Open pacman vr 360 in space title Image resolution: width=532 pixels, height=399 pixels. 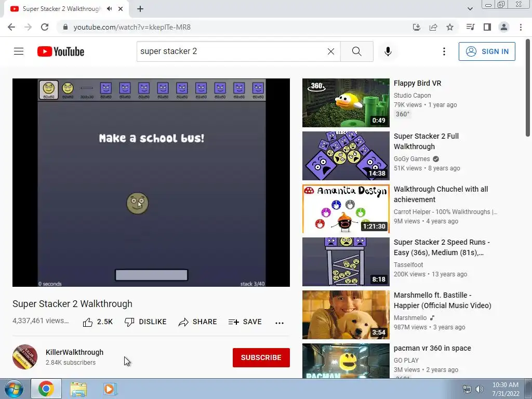[432, 348]
